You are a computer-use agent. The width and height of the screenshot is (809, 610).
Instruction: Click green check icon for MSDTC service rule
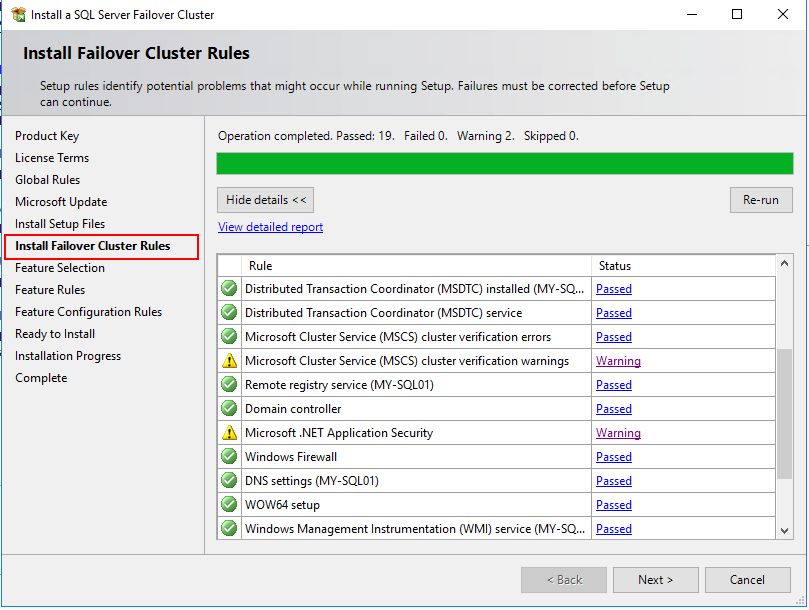[229, 312]
